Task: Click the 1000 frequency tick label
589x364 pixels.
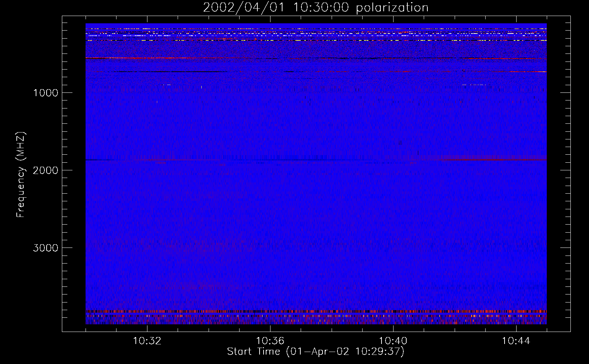Action: [x=46, y=93]
